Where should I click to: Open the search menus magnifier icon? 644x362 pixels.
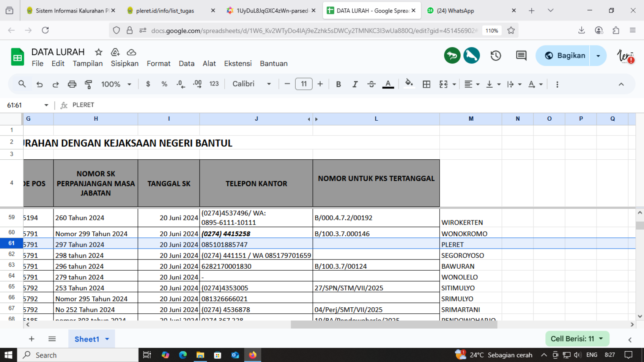[22, 84]
